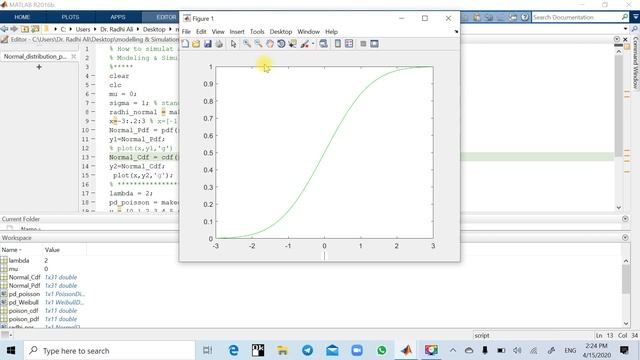Click taskbar search box
640x360 pixels.
(109, 351)
